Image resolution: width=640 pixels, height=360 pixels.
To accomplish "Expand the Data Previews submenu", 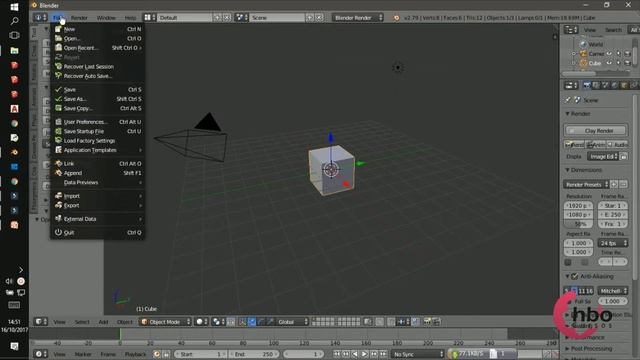I will (x=98, y=182).
